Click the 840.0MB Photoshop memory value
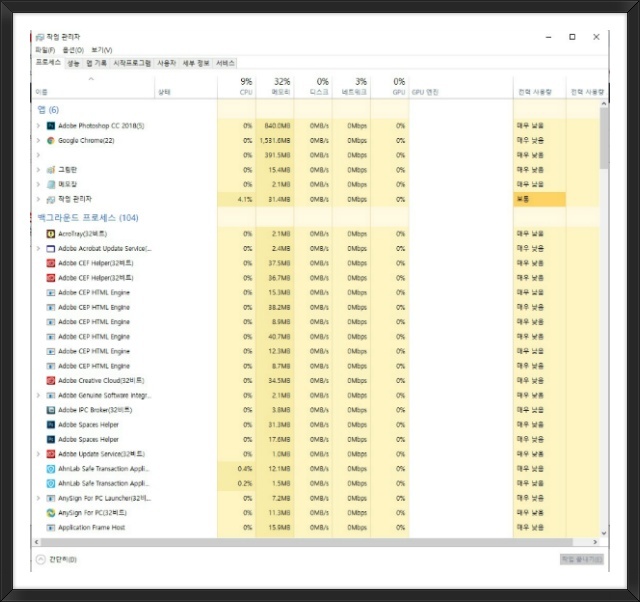This screenshot has height=602, width=640. [x=277, y=126]
